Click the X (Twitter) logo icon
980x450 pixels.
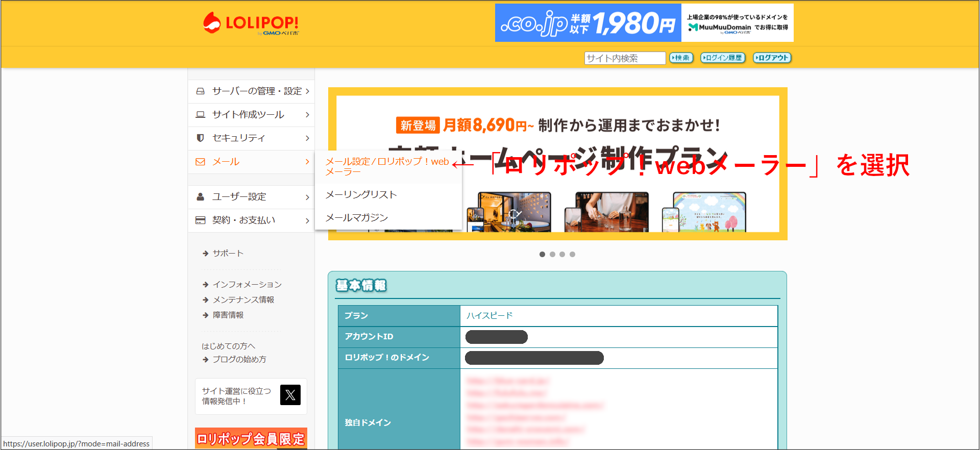tap(290, 395)
